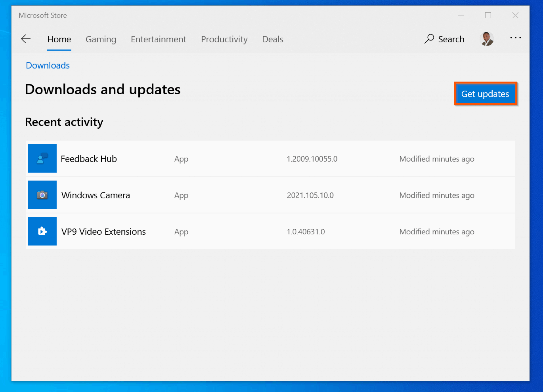Select the VP9 Video Extensions puzzle icon
This screenshot has height=392, width=543.
[42, 231]
